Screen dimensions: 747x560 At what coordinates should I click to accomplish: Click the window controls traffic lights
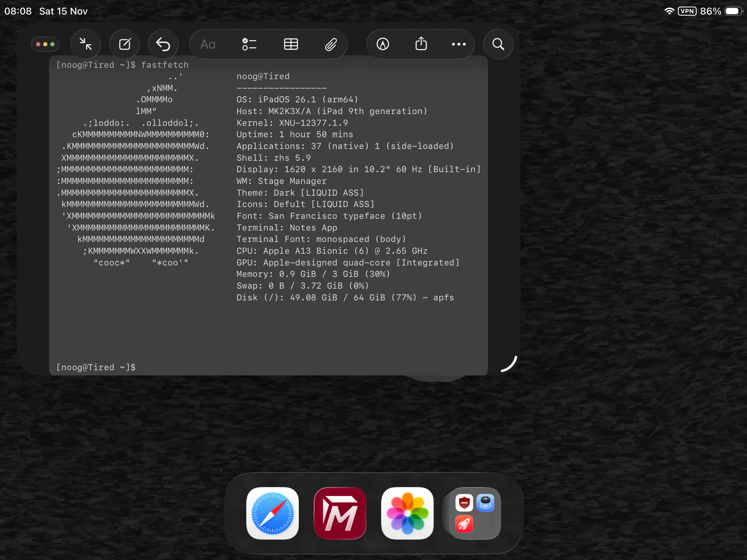pos(45,44)
